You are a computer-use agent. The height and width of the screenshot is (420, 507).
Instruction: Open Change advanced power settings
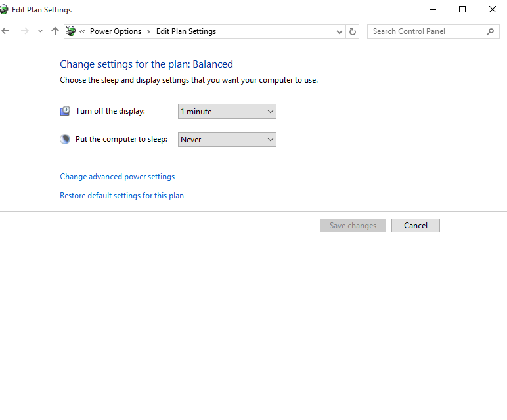pyautogui.click(x=117, y=177)
